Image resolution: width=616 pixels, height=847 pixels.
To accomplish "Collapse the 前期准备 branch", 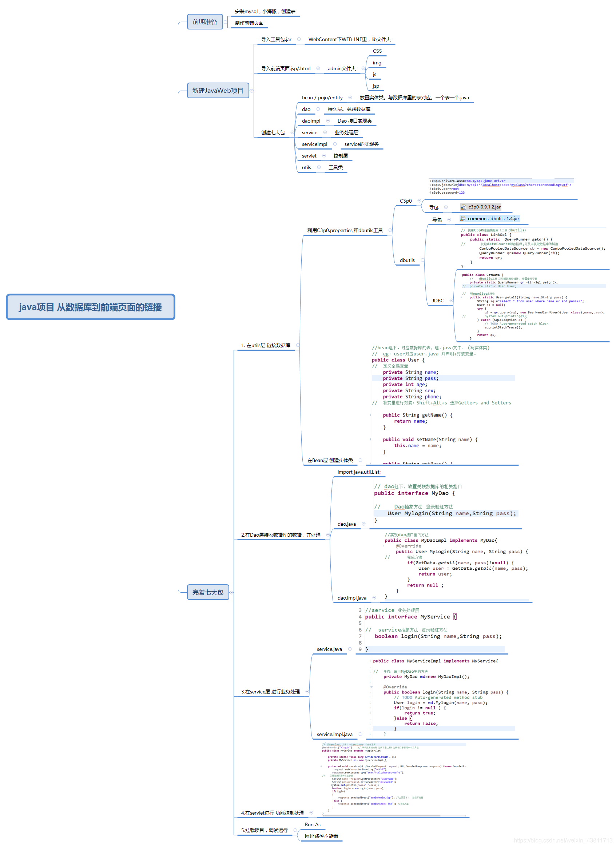I will pos(225,22).
